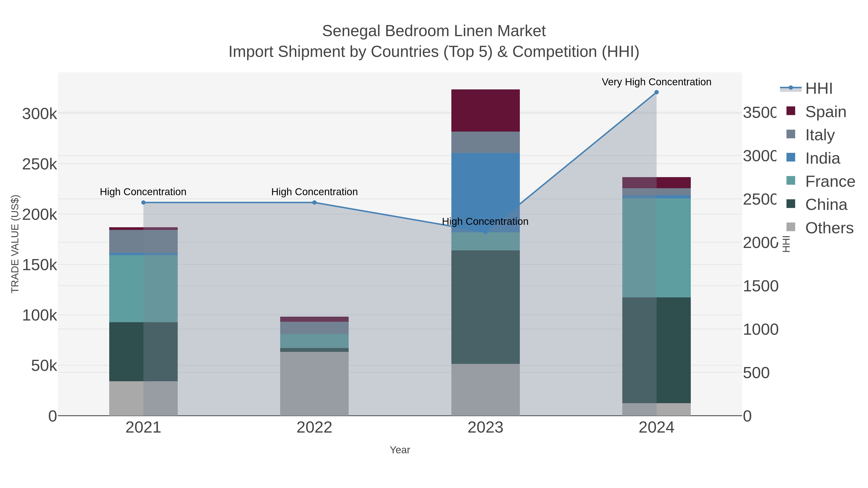Click the 2021 Italy bar segment

pyautogui.click(x=143, y=241)
